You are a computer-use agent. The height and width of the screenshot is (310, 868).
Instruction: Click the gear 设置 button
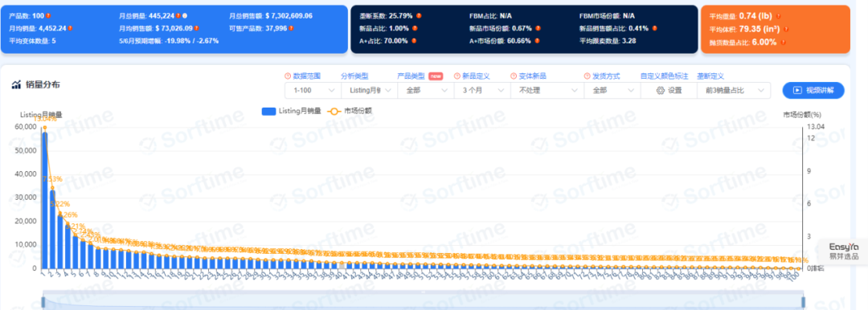669,90
